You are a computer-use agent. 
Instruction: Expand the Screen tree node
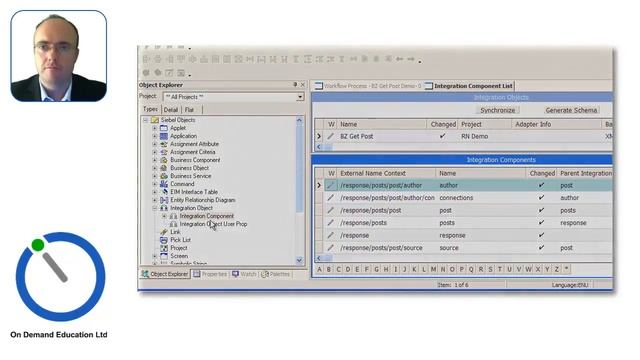point(155,256)
